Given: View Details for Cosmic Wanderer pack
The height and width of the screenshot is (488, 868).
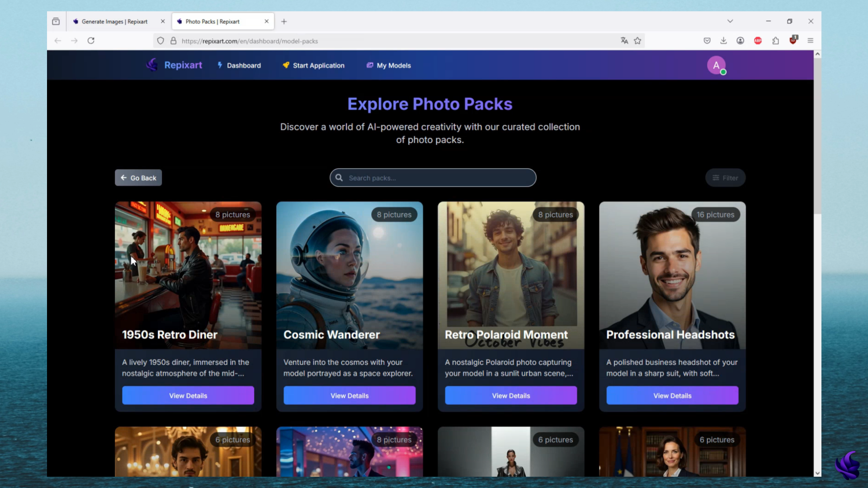Looking at the screenshot, I should [349, 396].
